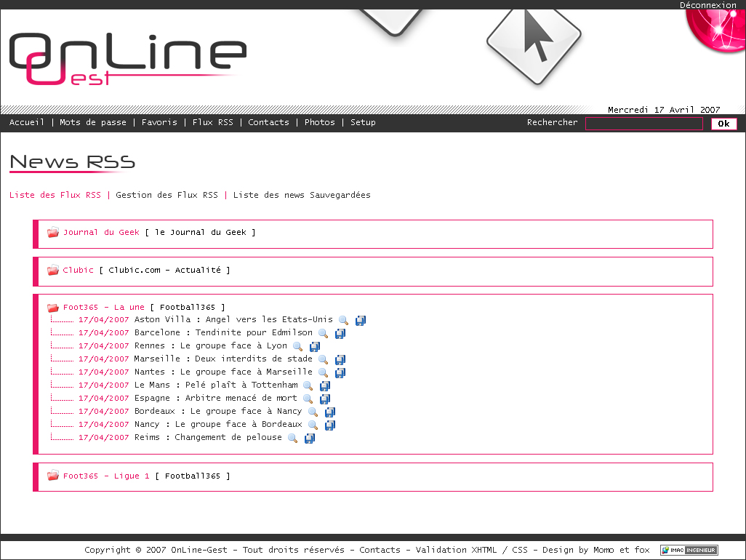This screenshot has width=746, height=560.
Task: Open the Favoris menu item
Action: (x=159, y=122)
